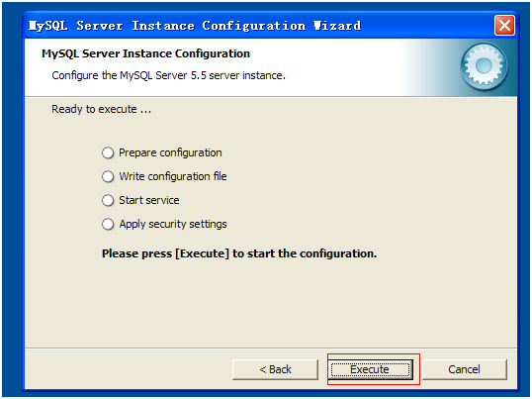
Task: Click the Write configuration file label text
Action: click(173, 176)
